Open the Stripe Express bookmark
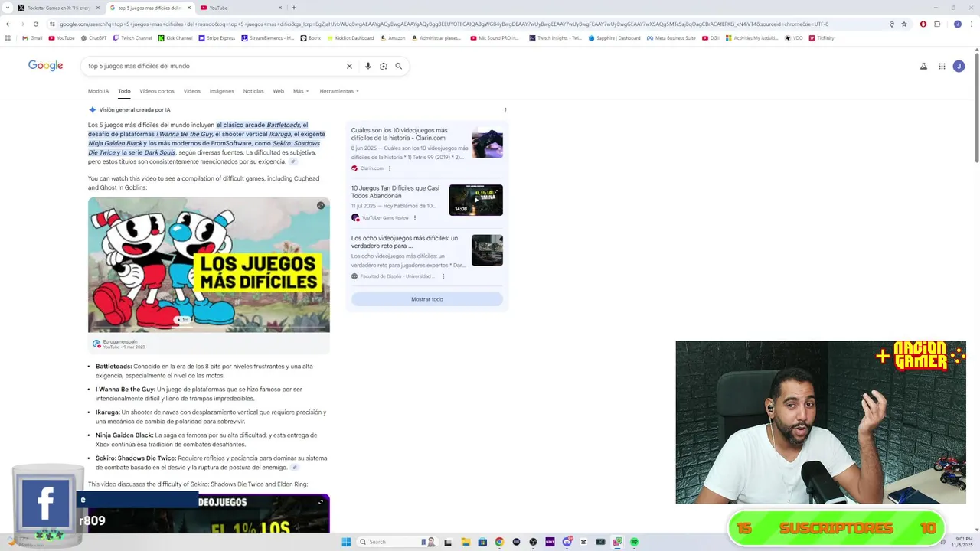This screenshot has height=551, width=980. [217, 37]
